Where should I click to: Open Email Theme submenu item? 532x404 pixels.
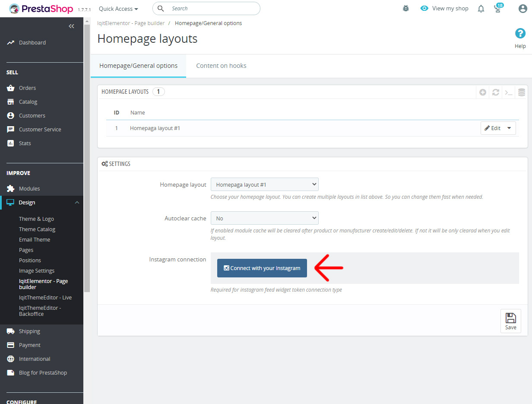[x=35, y=239]
